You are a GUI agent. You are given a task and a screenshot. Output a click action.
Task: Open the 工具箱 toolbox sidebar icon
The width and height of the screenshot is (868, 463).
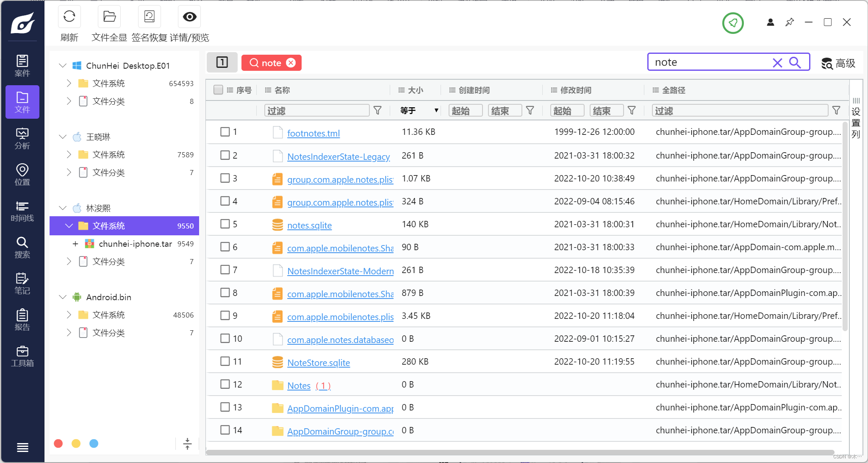(22, 356)
